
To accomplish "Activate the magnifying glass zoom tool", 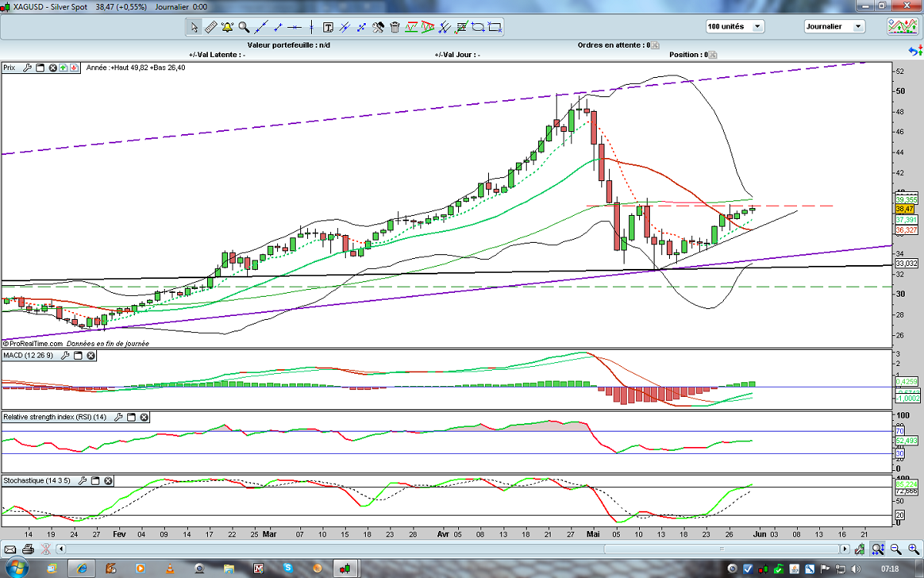I will pyautogui.click(x=243, y=28).
